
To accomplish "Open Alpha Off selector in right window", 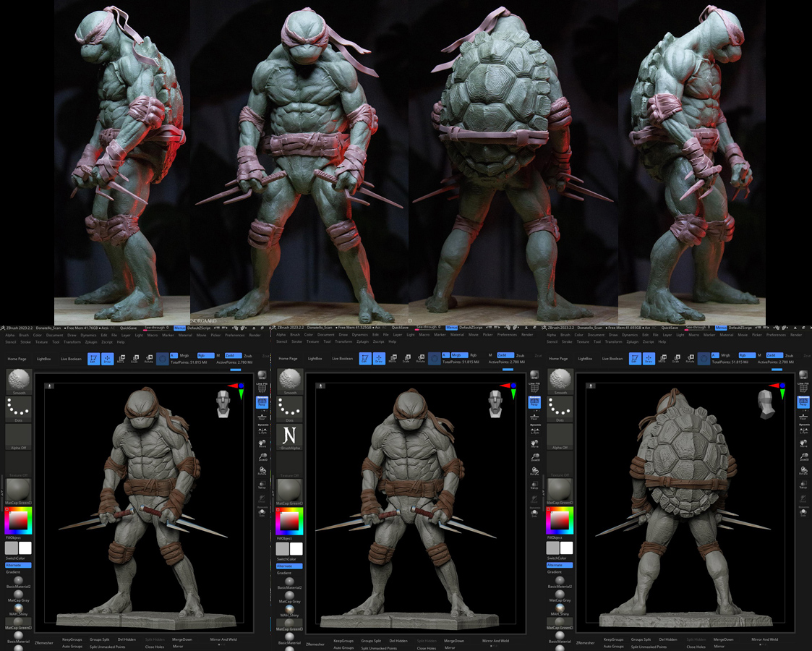I will [x=560, y=437].
